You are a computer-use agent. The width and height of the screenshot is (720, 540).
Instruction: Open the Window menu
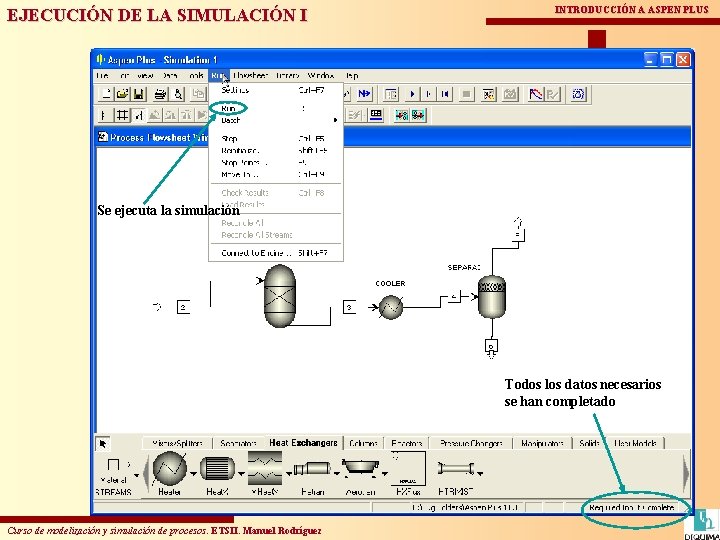(x=321, y=76)
